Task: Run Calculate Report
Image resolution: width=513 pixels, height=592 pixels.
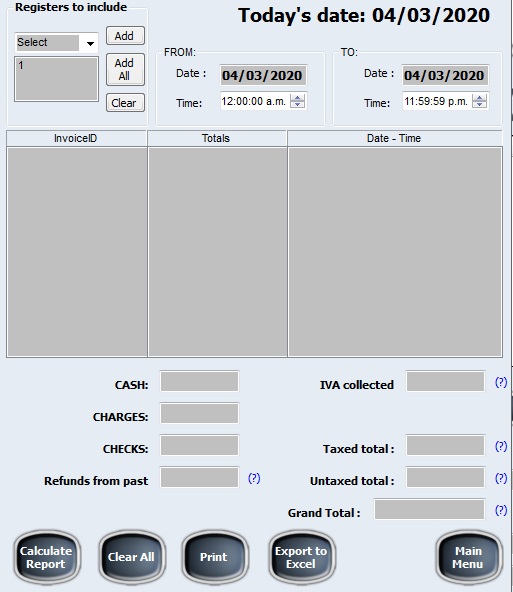Action: 46,557
